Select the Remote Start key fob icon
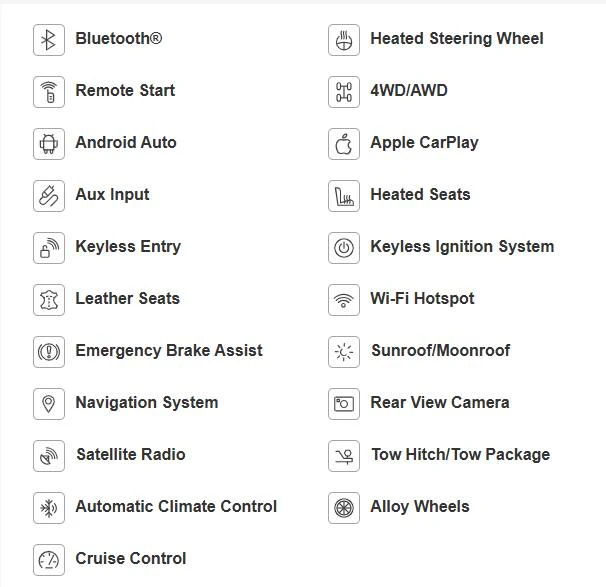Viewport: 606px width, 587px height. coord(49,92)
